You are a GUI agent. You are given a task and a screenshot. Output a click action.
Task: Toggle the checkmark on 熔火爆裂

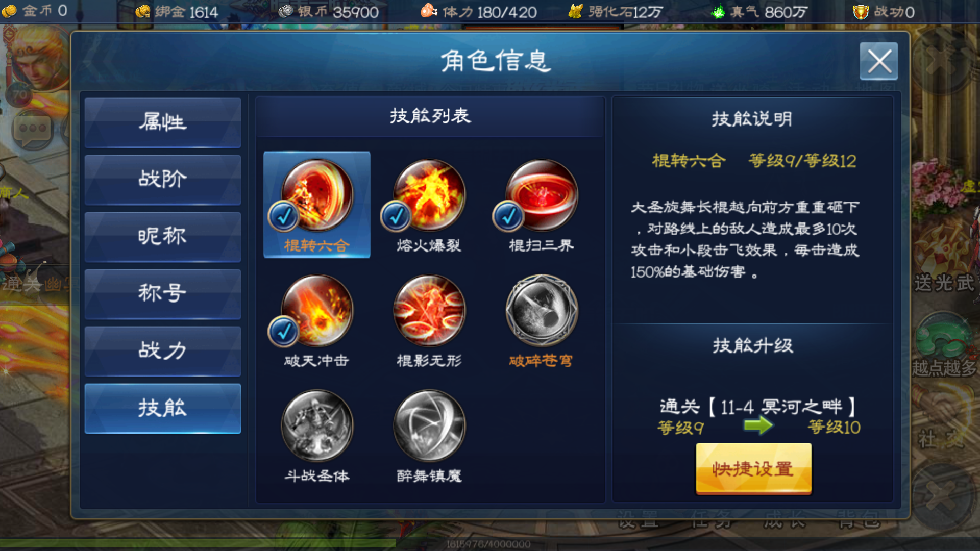(396, 216)
